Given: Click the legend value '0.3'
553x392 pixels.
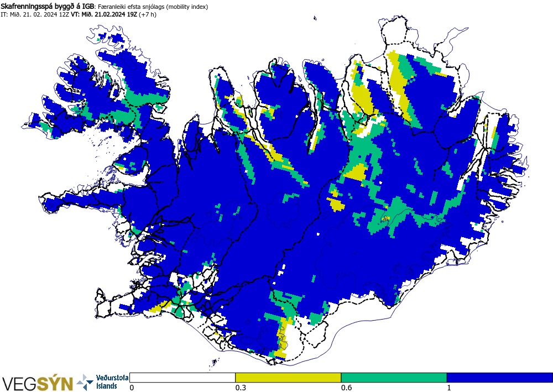Looking at the screenshot, I should pyautogui.click(x=241, y=388).
